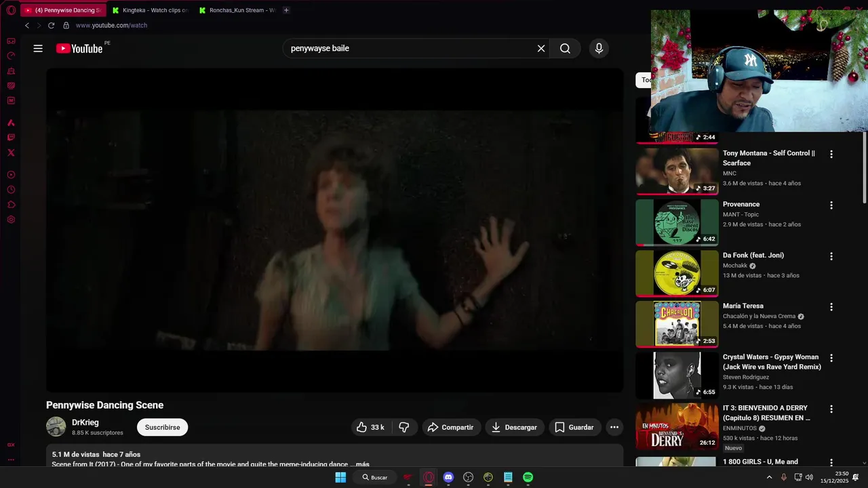868x488 pixels.
Task: Open DrKrieg channel name link
Action: (x=85, y=422)
